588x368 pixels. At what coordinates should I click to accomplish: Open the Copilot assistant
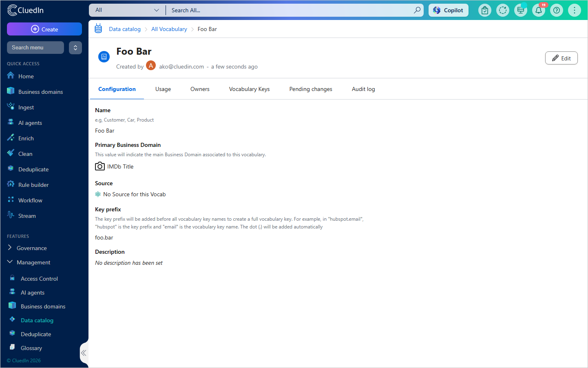[449, 10]
